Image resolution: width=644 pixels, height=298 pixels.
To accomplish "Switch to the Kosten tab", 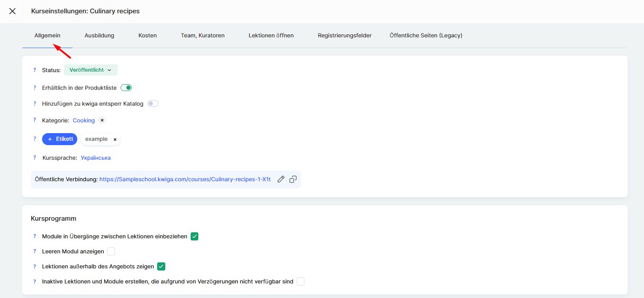I will (147, 35).
